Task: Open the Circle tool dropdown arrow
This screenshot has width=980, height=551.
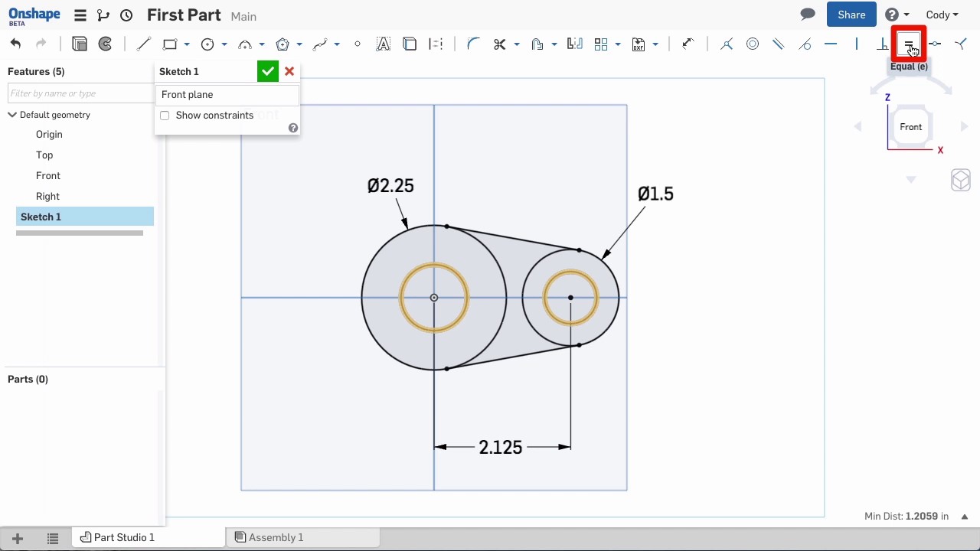Action: click(224, 44)
